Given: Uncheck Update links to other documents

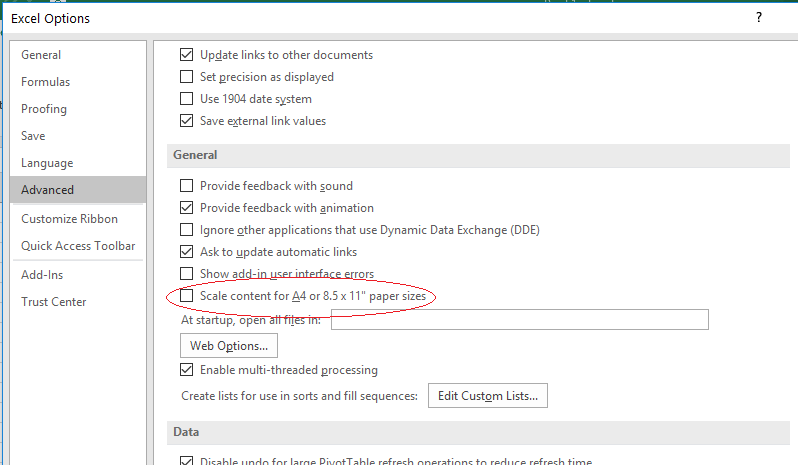Looking at the screenshot, I should click(x=187, y=54).
